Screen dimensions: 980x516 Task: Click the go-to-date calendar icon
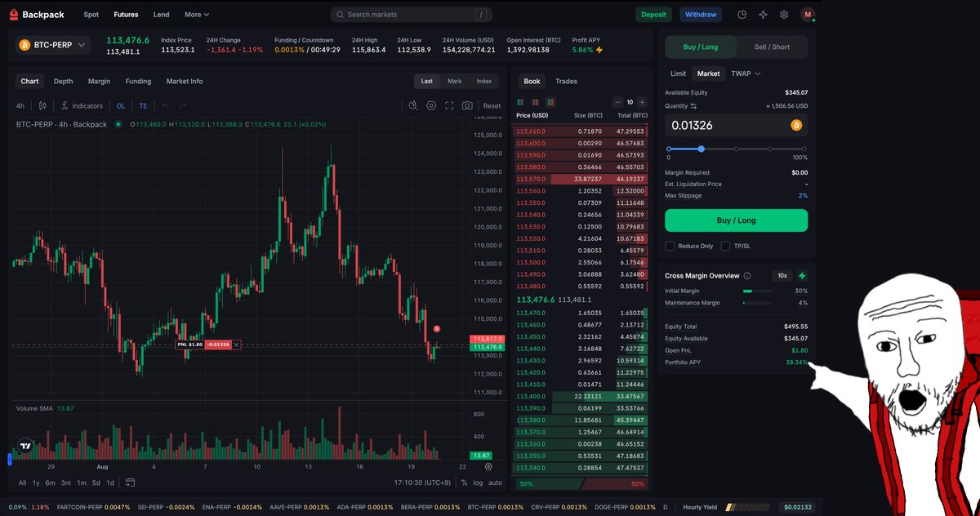coord(129,483)
